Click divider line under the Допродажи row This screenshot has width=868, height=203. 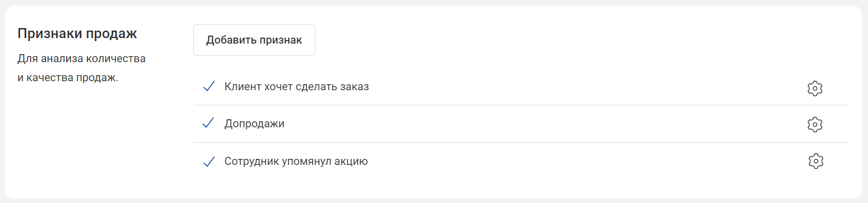[x=521, y=142]
